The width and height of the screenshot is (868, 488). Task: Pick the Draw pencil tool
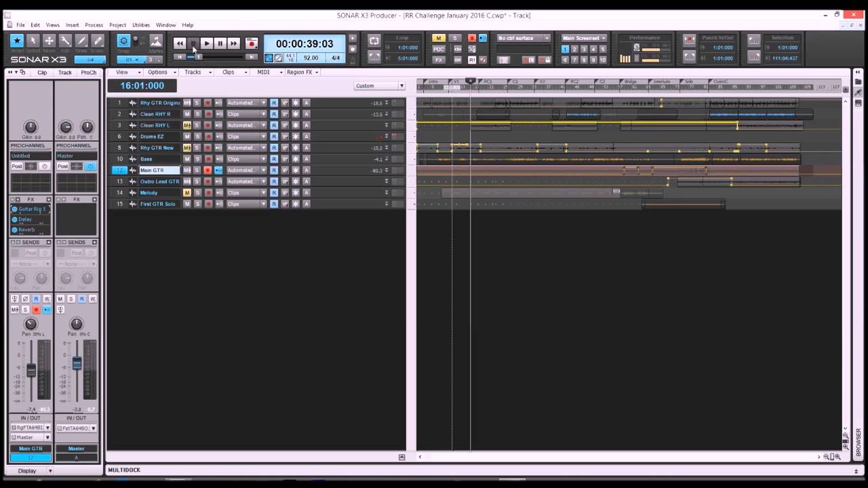pyautogui.click(x=82, y=41)
